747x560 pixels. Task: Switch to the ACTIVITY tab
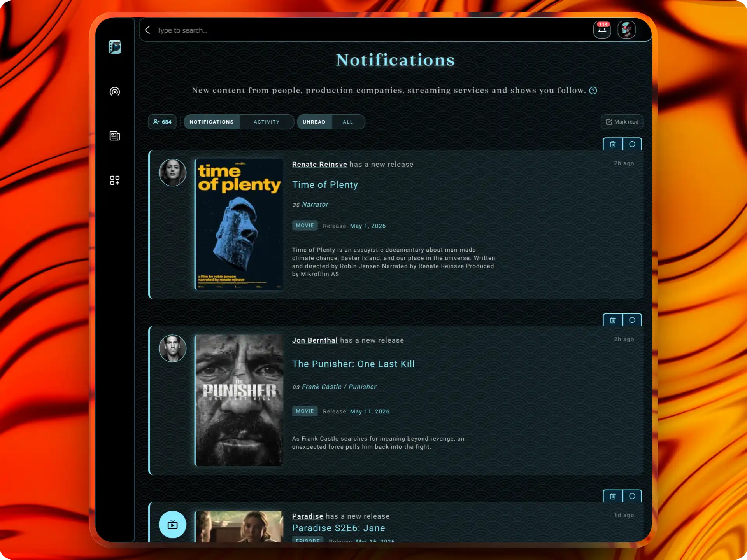267,122
